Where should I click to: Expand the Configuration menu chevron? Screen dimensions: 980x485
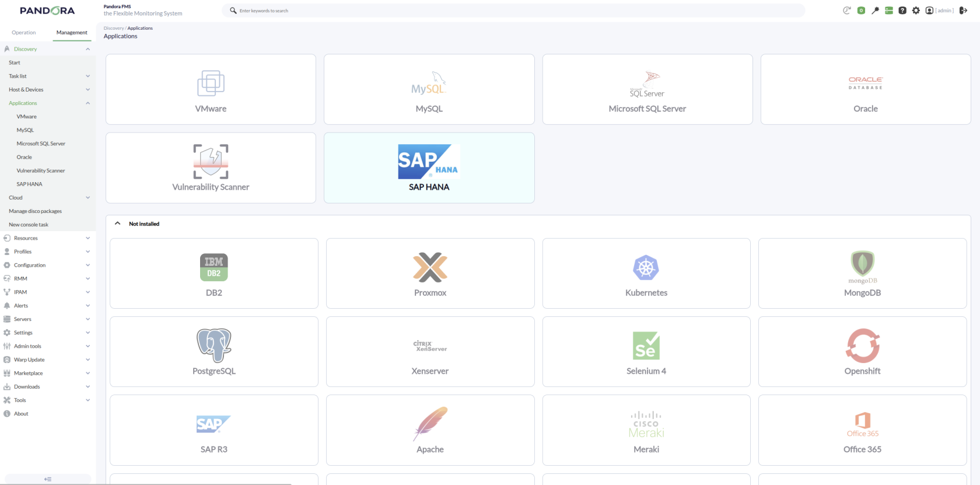[x=88, y=266]
